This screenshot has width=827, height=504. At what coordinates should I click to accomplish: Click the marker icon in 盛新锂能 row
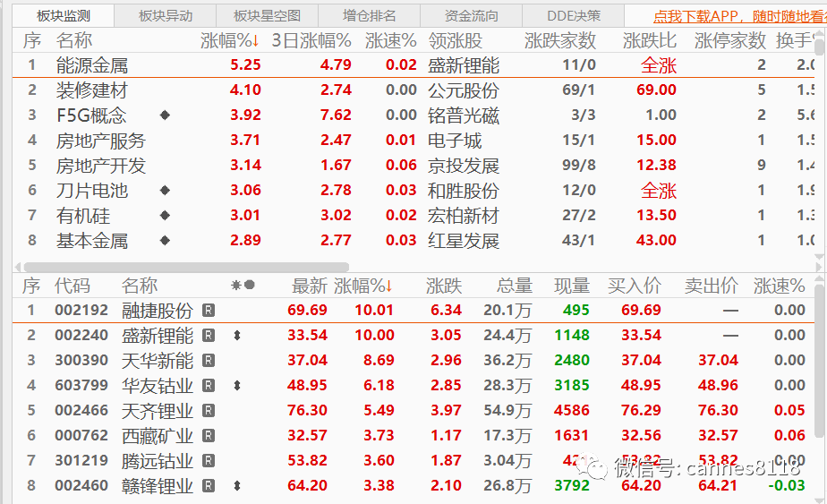click(237, 335)
